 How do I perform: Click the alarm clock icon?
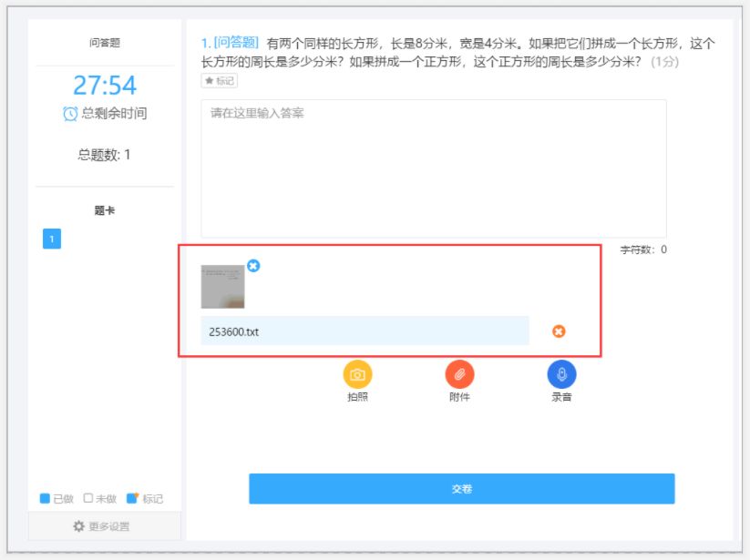point(70,114)
